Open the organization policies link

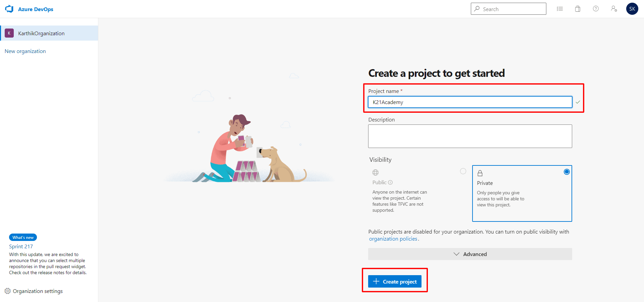point(393,239)
